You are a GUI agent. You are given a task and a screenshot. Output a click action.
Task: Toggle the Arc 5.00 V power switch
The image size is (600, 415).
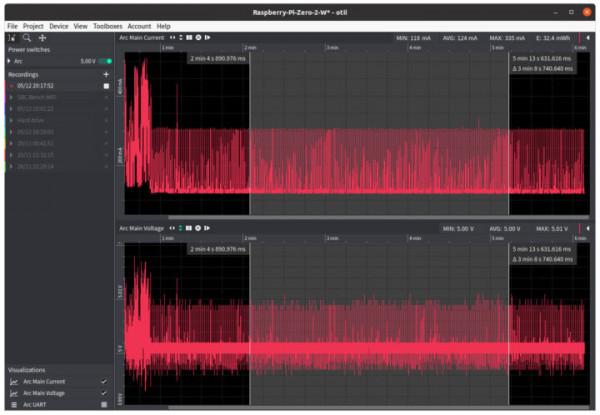pyautogui.click(x=106, y=61)
